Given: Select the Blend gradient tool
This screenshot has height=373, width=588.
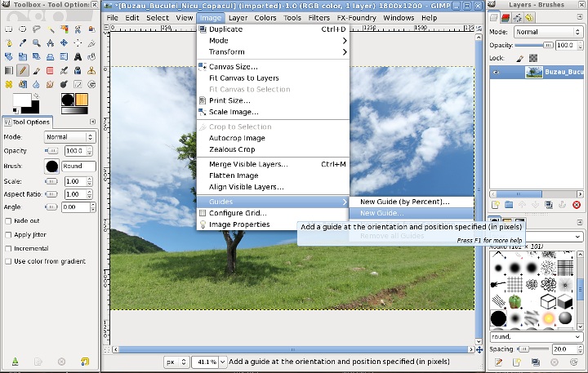Looking at the screenshot, I should 9,71.
